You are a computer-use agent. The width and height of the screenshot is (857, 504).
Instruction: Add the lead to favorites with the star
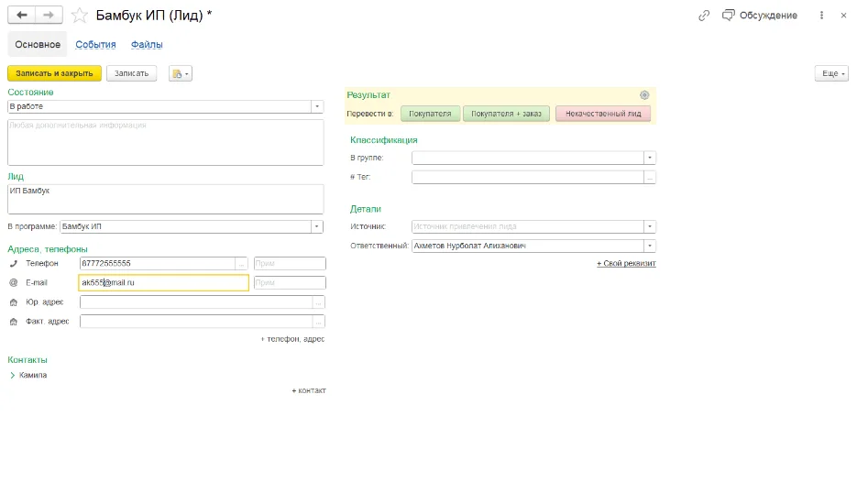click(x=79, y=16)
